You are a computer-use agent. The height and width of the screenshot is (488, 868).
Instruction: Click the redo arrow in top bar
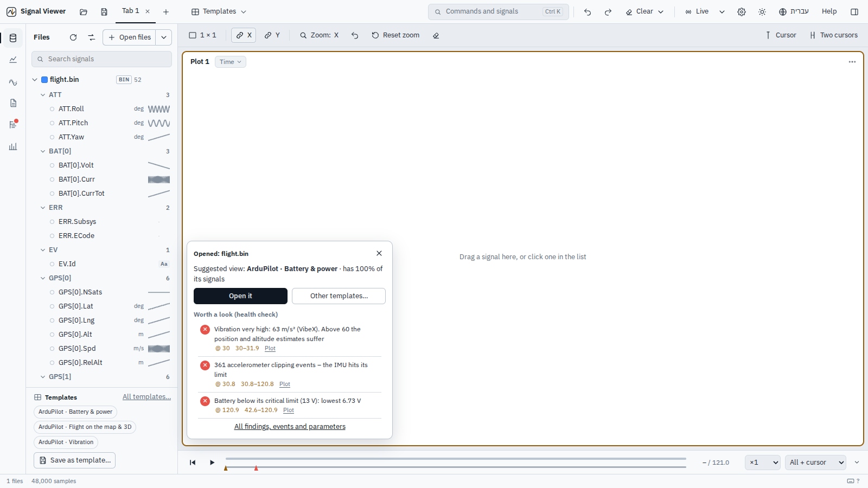pos(608,11)
